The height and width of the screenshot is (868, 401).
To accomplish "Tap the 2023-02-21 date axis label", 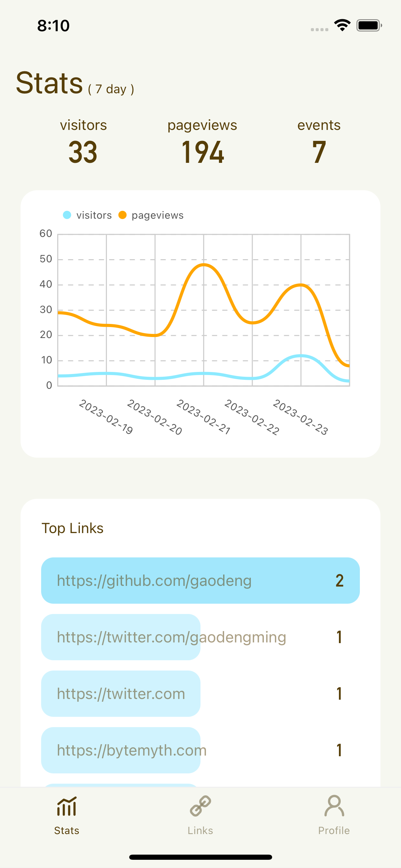I will click(x=203, y=417).
